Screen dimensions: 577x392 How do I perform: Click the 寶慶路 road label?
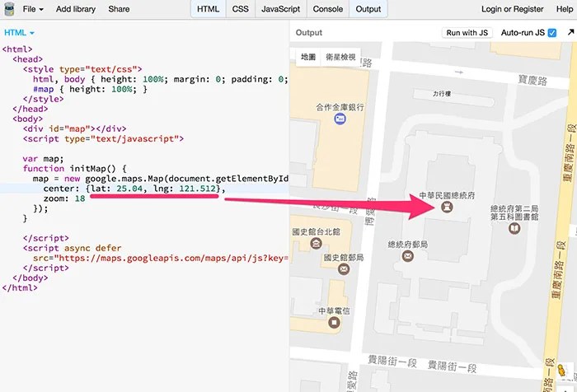[532, 80]
